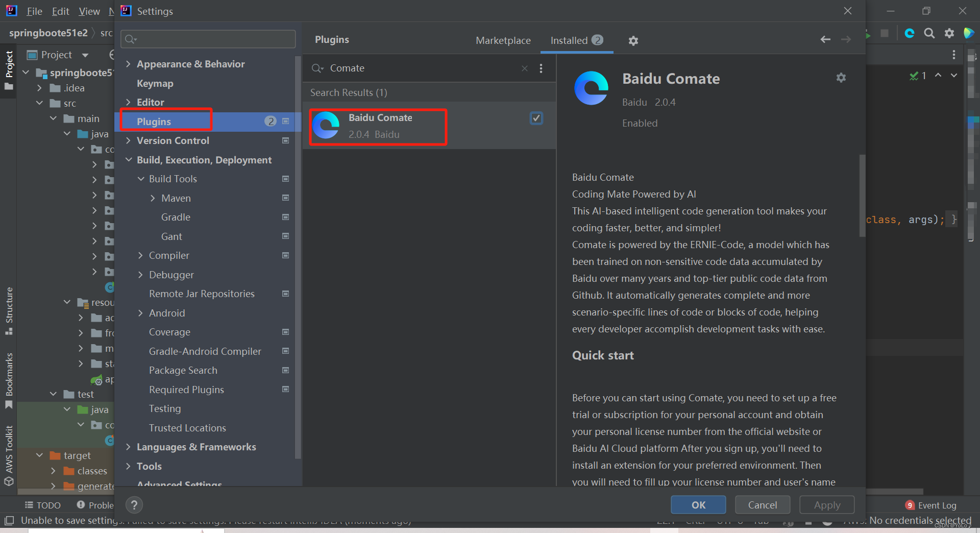Clear the Comate plugin search text
Viewport: 980px width, 533px height.
[525, 68]
